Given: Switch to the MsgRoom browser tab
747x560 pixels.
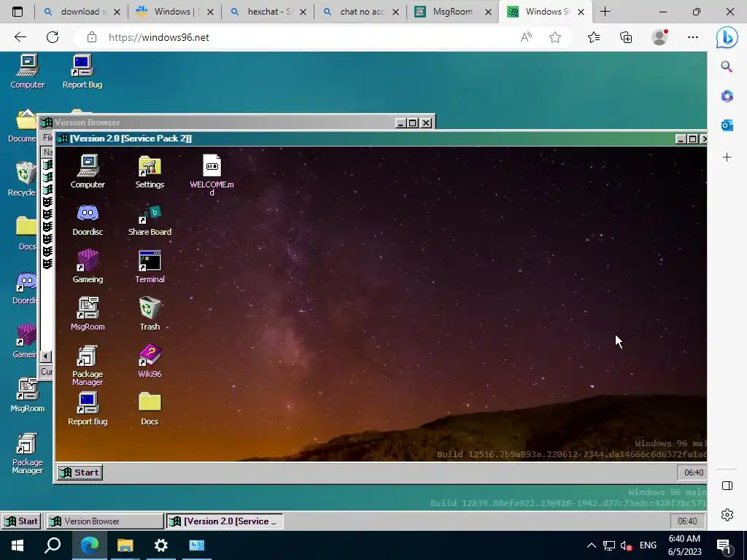Looking at the screenshot, I should point(452,12).
